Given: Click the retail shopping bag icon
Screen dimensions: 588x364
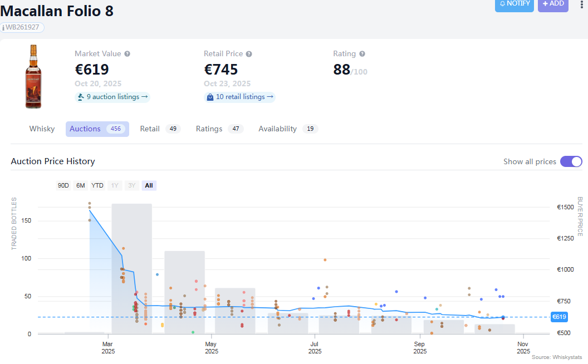Looking at the screenshot, I should [x=210, y=97].
